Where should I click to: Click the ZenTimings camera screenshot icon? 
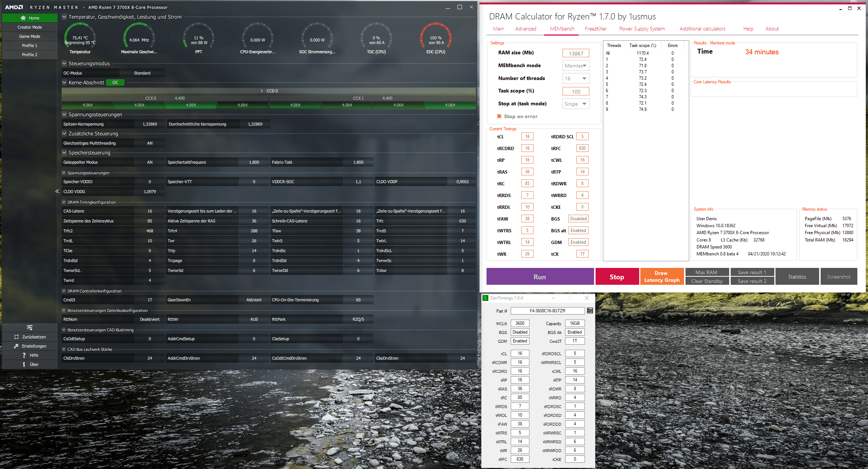590,311
